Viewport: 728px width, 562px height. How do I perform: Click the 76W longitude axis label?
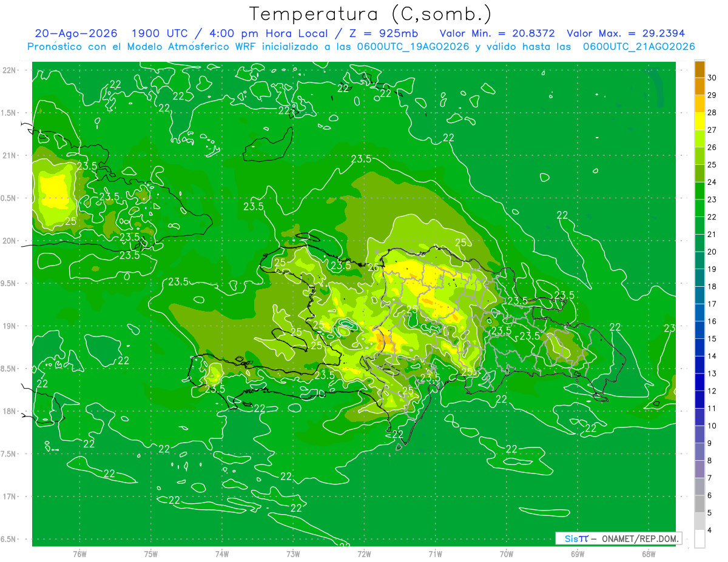tap(79, 554)
